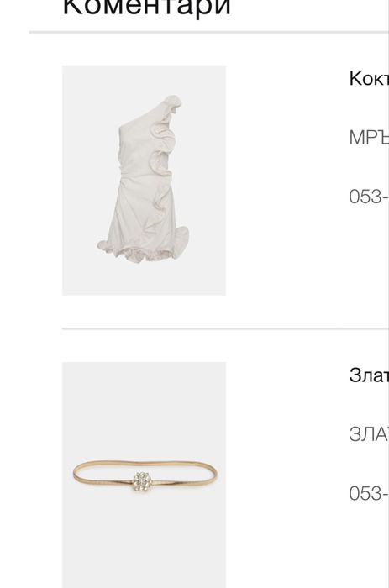
Task: Click the divider line under the 'Коментари' heading
Action: click(209, 33)
